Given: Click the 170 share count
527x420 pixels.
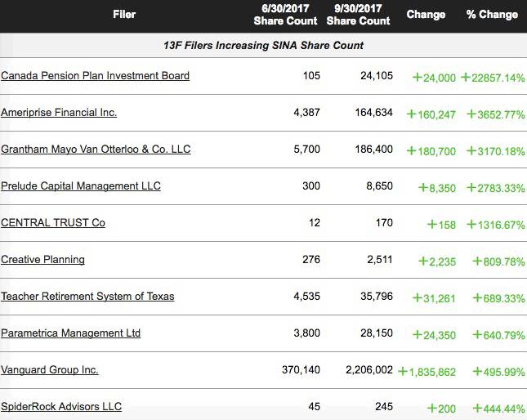Looking at the screenshot, I should [x=384, y=223].
